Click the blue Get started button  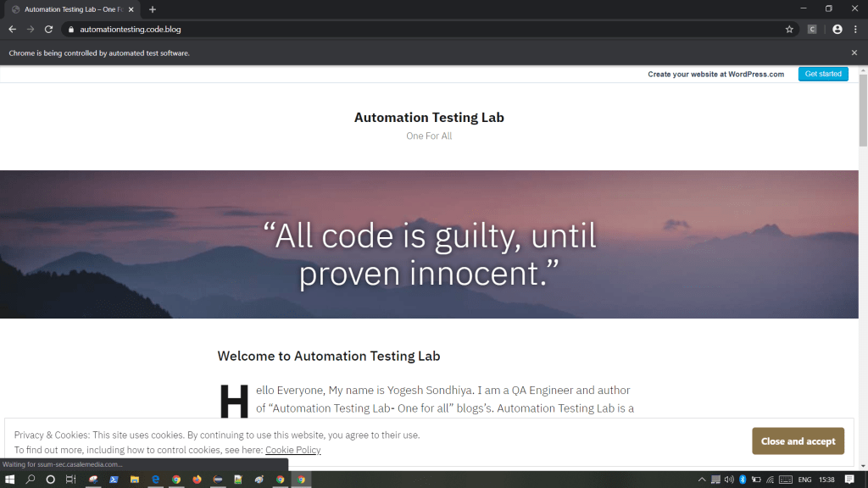coord(822,74)
